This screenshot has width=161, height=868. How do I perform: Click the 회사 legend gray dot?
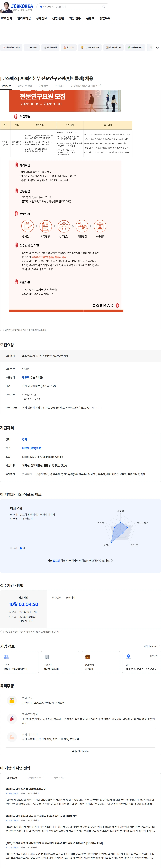point(11,549)
